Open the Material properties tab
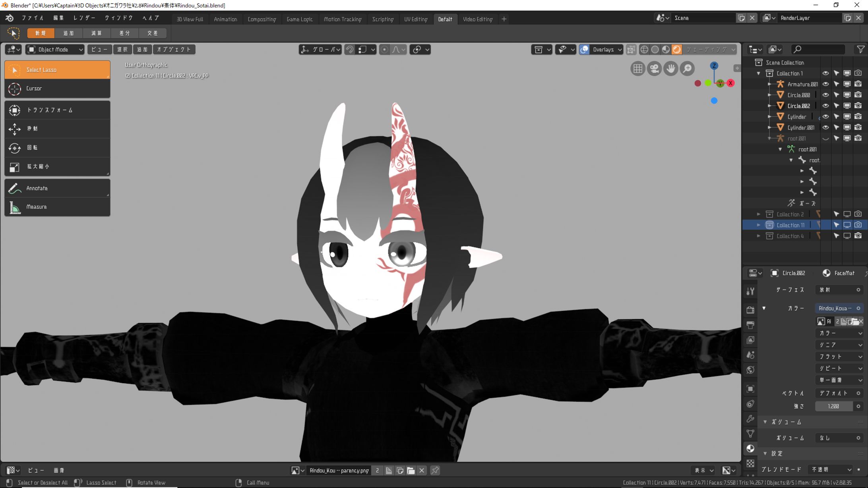Screen dimensions: 868x488 [x=750, y=449]
